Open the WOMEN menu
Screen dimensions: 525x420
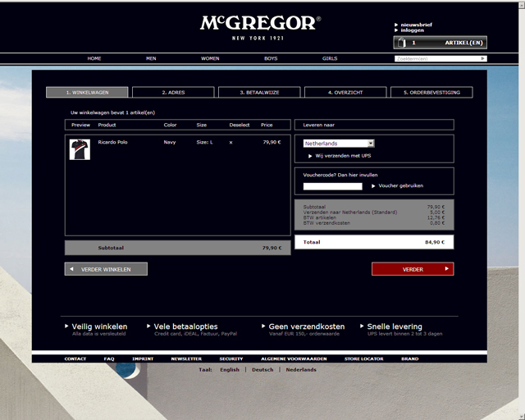pos(210,58)
